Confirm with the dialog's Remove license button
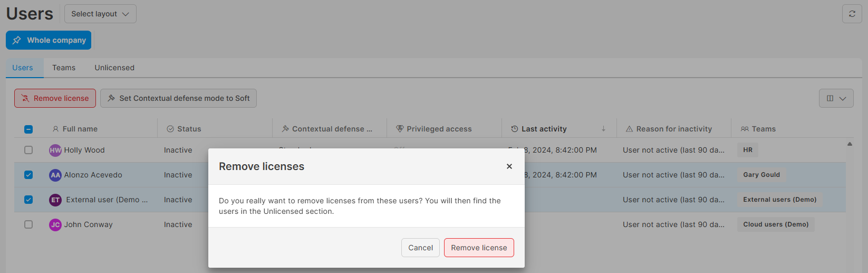The image size is (868, 273). 479,248
